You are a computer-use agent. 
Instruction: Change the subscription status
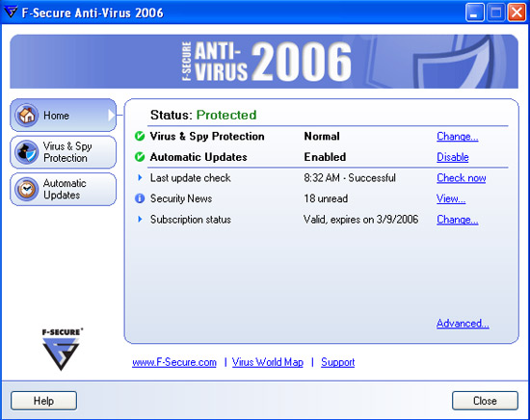[x=458, y=220]
